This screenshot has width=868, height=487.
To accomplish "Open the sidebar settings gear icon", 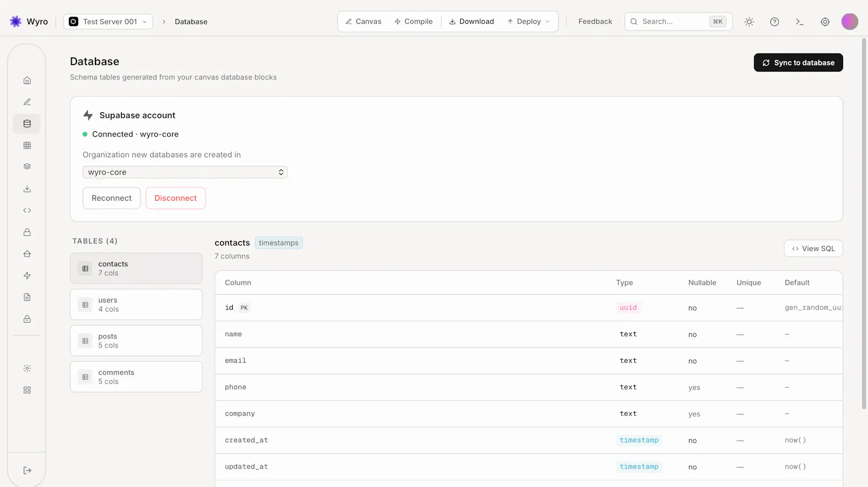I will [27, 368].
